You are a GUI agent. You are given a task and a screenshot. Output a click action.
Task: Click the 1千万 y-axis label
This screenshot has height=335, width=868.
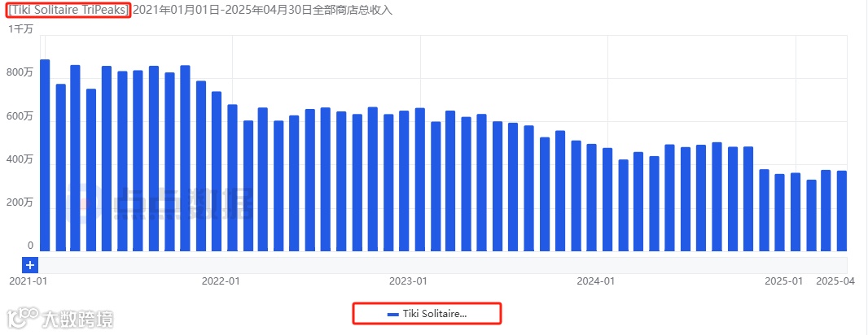[x=20, y=30]
